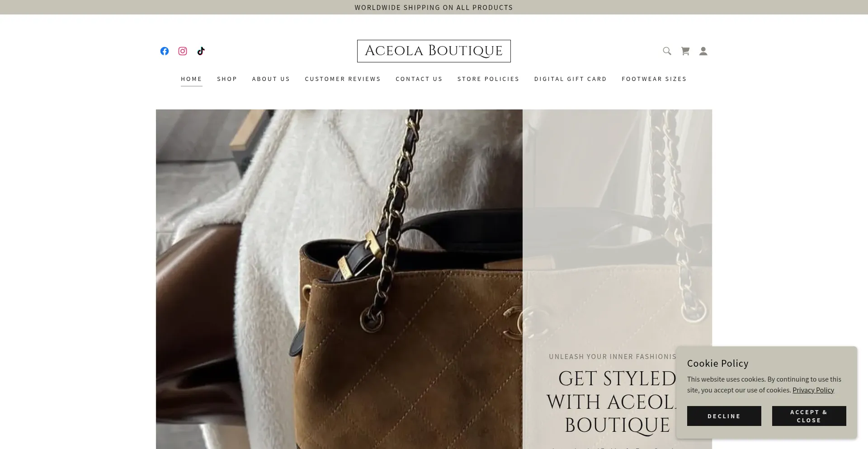Image resolution: width=868 pixels, height=449 pixels.
Task: Open the Customer Reviews page
Action: click(x=343, y=79)
